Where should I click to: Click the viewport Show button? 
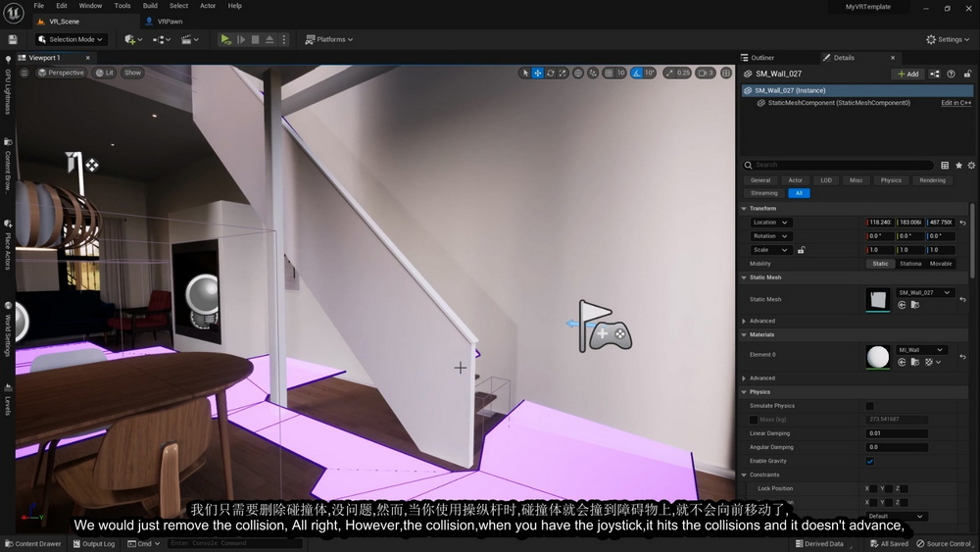coord(132,73)
